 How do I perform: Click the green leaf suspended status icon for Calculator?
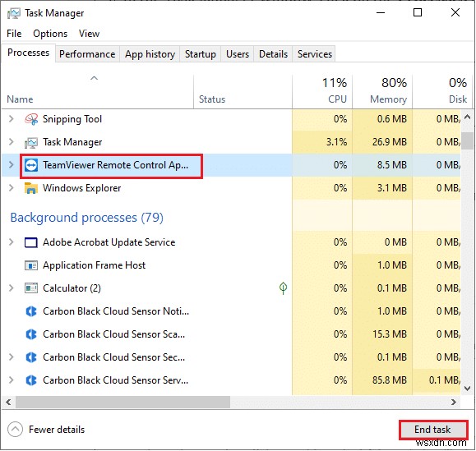pyautogui.click(x=283, y=288)
